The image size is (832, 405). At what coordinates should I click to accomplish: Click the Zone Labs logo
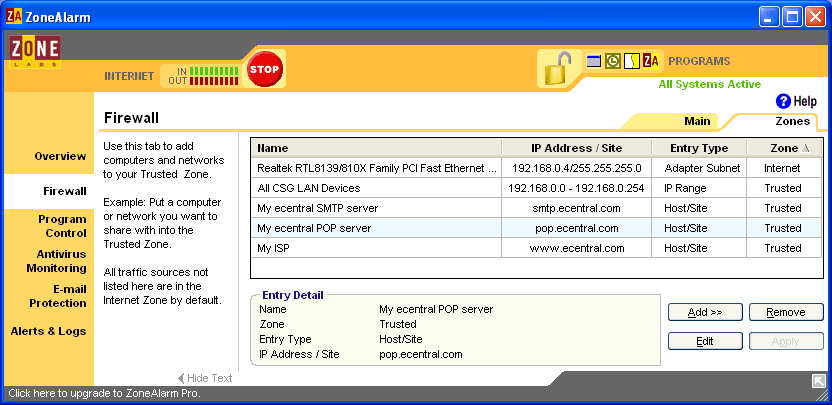(35, 53)
